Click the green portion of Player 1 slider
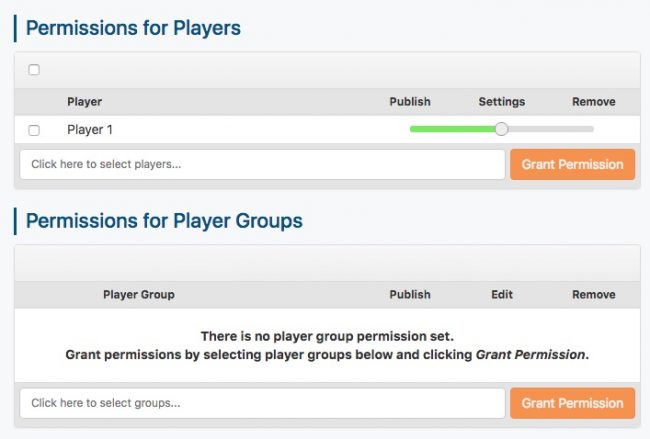650x439 pixels. pos(452,129)
